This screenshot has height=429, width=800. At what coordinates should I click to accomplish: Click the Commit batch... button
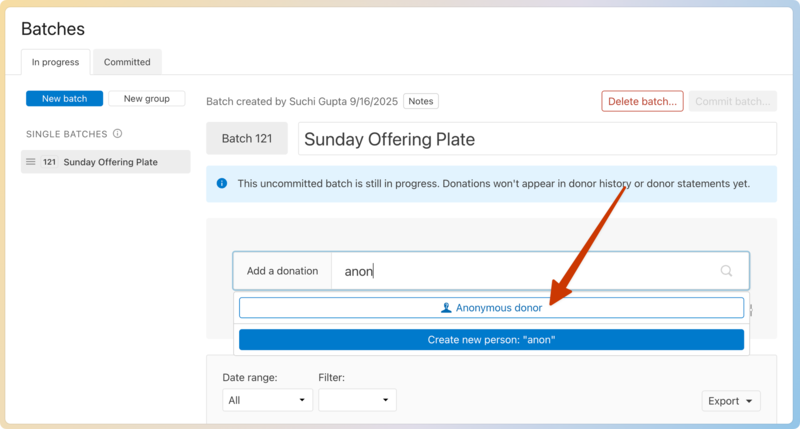732,101
